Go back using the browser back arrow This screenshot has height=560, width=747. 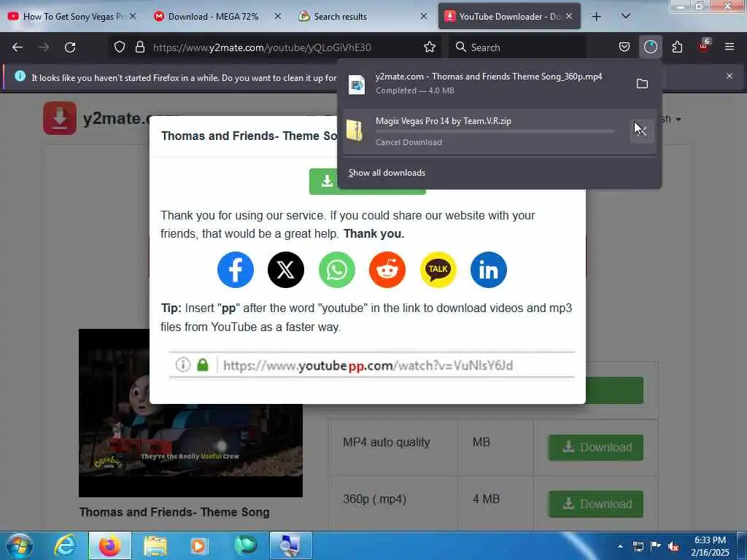(x=18, y=47)
